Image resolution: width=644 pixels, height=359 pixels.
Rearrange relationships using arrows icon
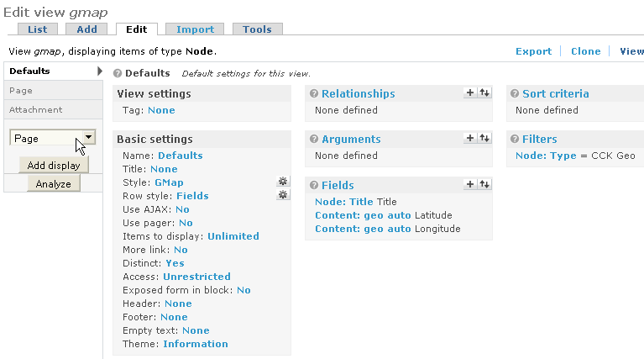pyautogui.click(x=484, y=93)
